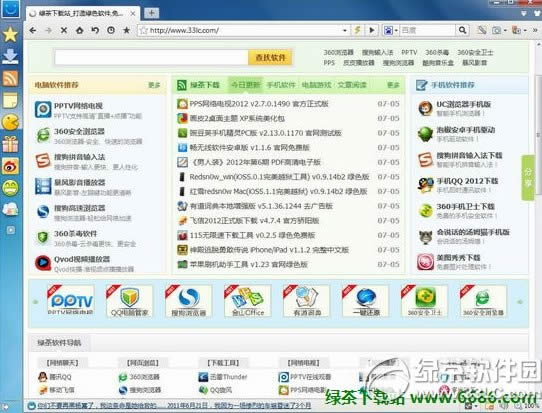Expand the address bar URL dropdown
The width and height of the screenshot is (542, 413).
[345, 30]
